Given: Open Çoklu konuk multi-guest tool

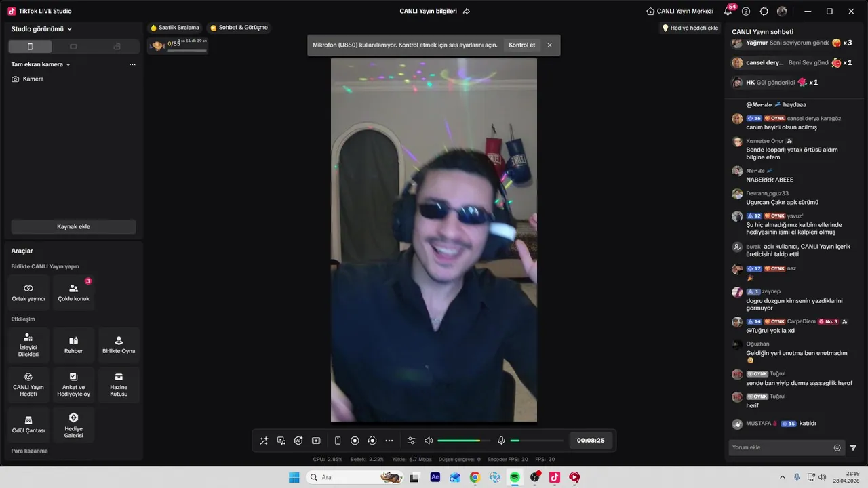Looking at the screenshot, I should 73,292.
